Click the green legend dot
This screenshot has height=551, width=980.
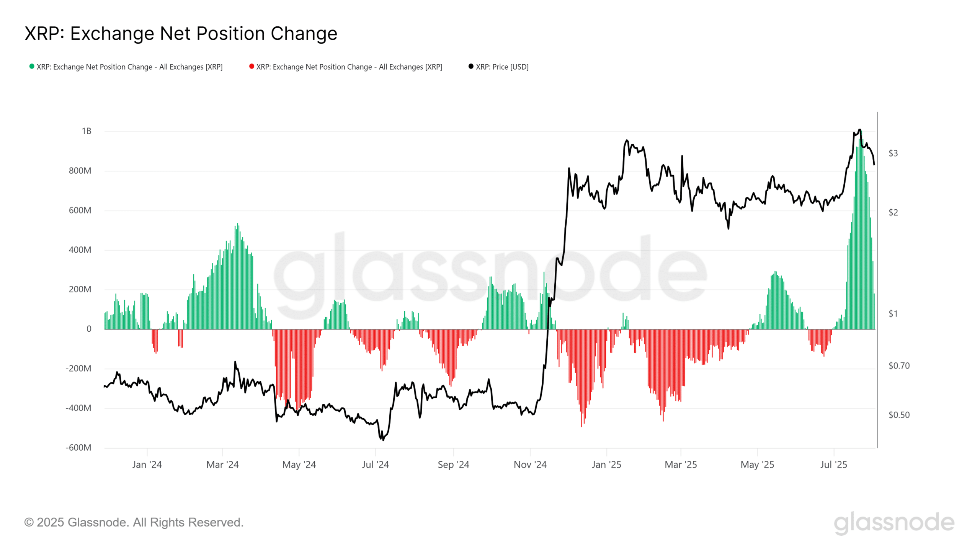tap(32, 67)
